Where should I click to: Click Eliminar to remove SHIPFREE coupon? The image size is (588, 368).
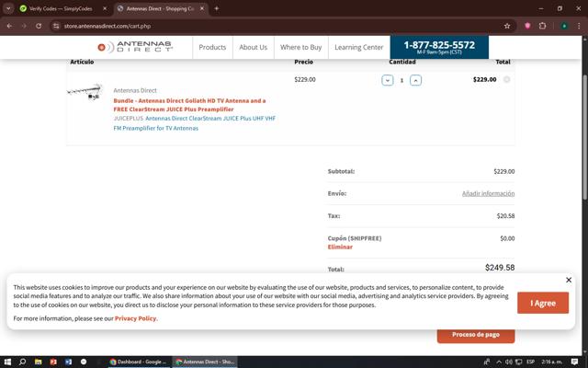340,247
